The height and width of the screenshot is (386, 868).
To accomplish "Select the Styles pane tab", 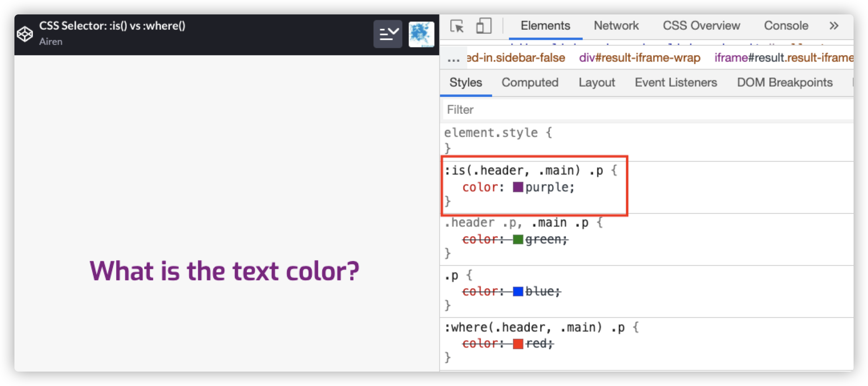I will pos(466,82).
